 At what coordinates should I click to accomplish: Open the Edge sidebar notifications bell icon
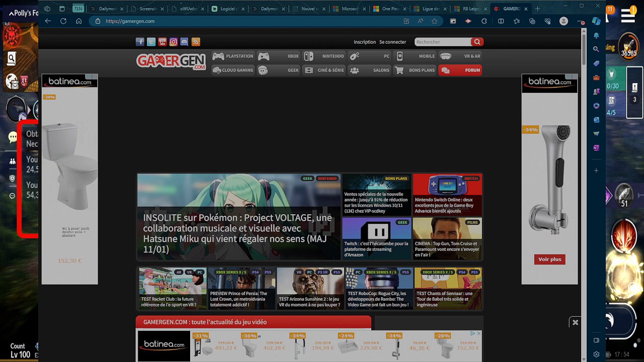[596, 36]
